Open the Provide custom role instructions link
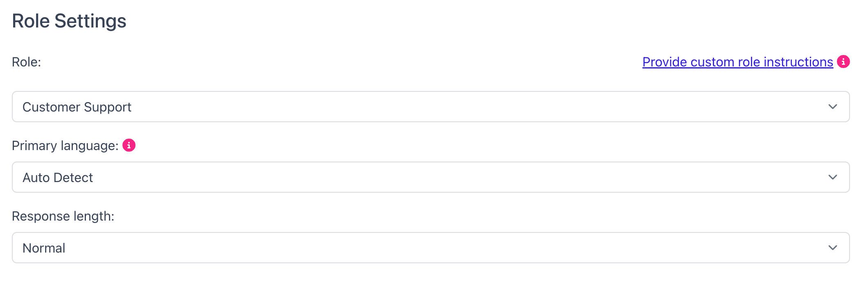The width and height of the screenshot is (868, 287). pyautogui.click(x=737, y=62)
